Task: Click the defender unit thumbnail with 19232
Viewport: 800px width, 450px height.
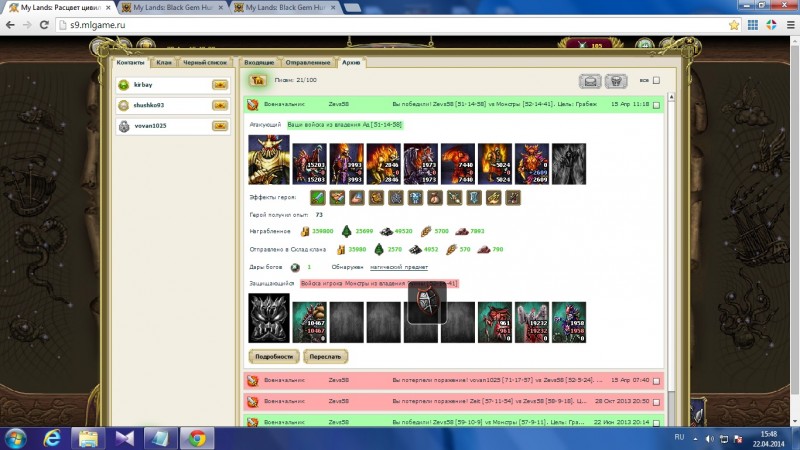Action: (532, 322)
